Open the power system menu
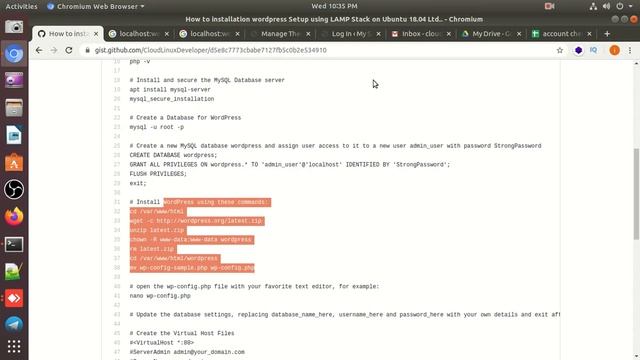Screen dimensions: 640x360 620,6
